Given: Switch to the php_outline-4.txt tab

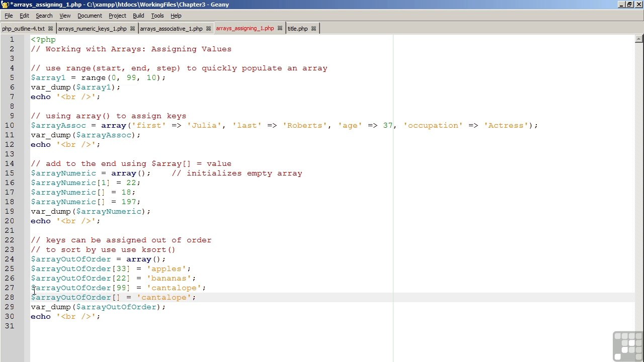Looking at the screenshot, I should [23, 29].
